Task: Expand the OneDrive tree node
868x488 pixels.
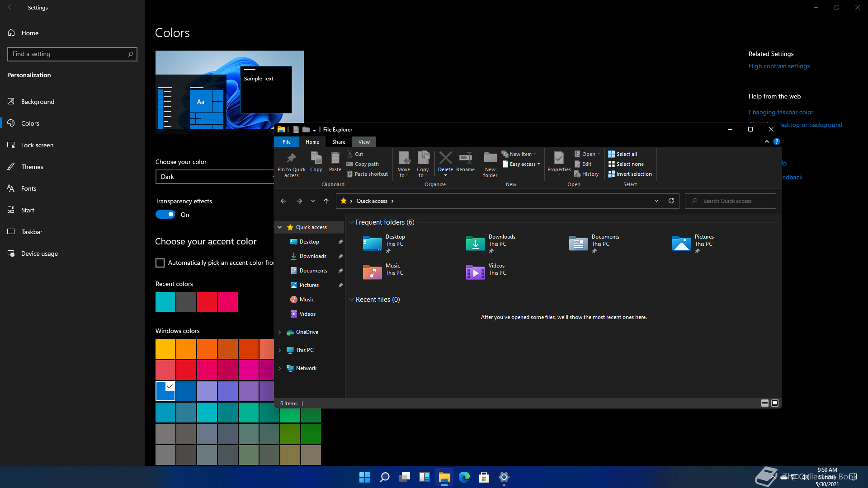Action: pos(280,332)
